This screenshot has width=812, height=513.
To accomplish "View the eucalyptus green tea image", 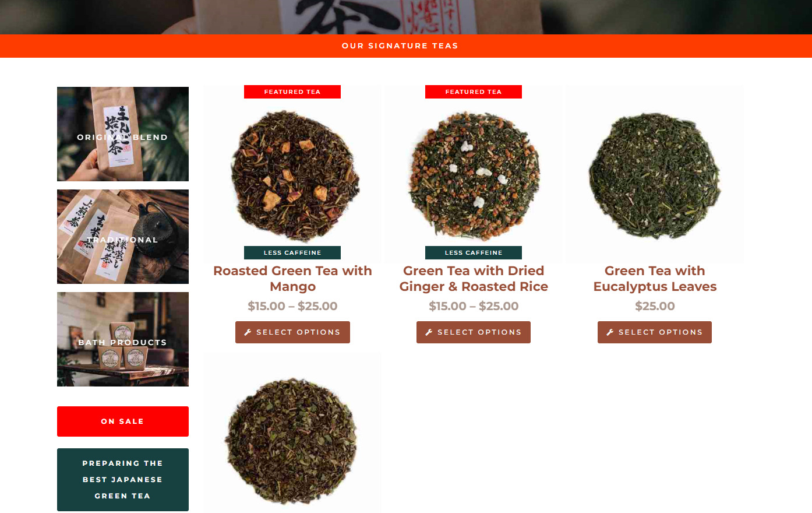I will 655,174.
